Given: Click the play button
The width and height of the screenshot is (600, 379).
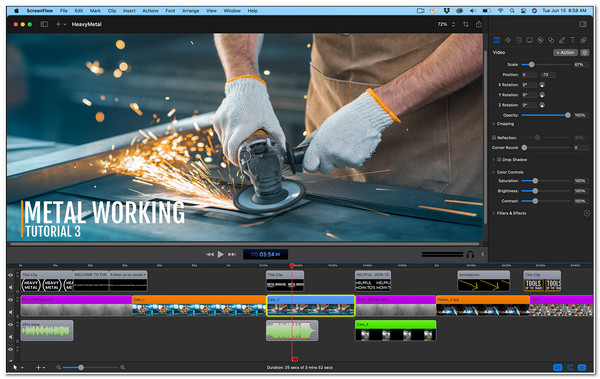Looking at the screenshot, I should click(x=220, y=254).
